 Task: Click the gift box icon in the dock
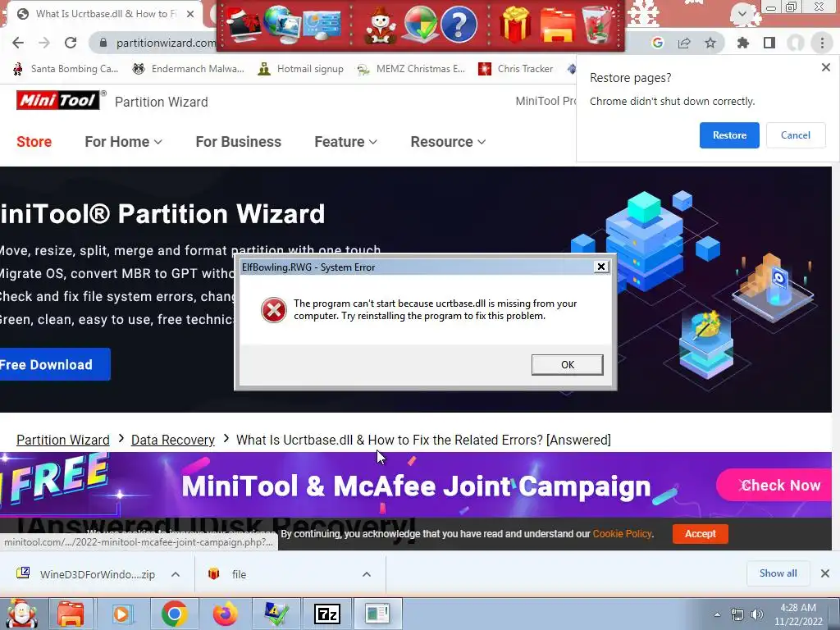coord(515,24)
